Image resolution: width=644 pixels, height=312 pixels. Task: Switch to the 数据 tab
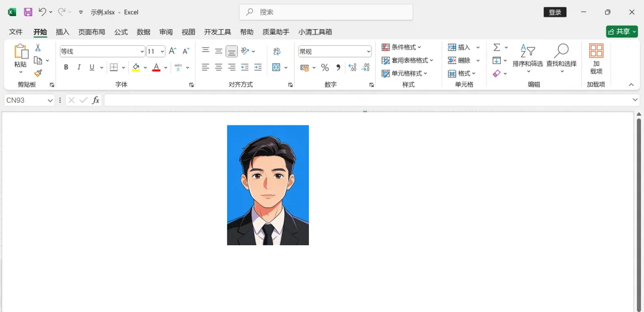[143, 32]
